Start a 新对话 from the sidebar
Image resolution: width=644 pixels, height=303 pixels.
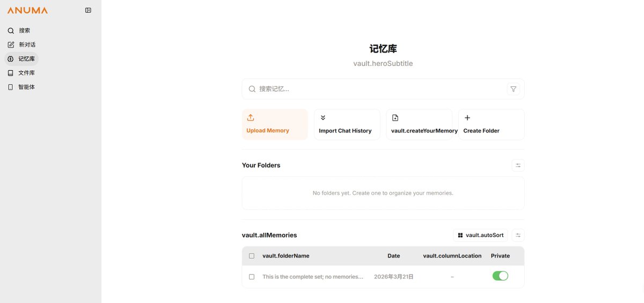(27, 45)
